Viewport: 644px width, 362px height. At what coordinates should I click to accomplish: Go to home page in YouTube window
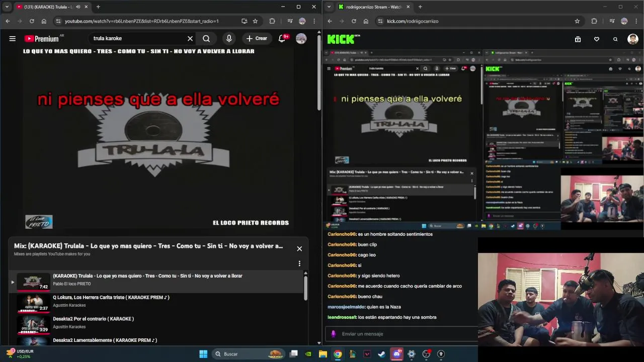(44, 21)
